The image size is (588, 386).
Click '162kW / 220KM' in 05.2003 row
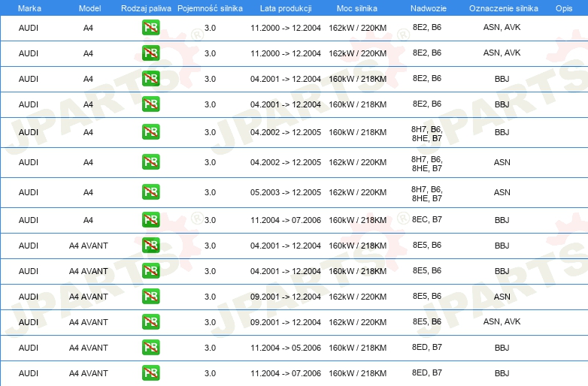click(357, 192)
